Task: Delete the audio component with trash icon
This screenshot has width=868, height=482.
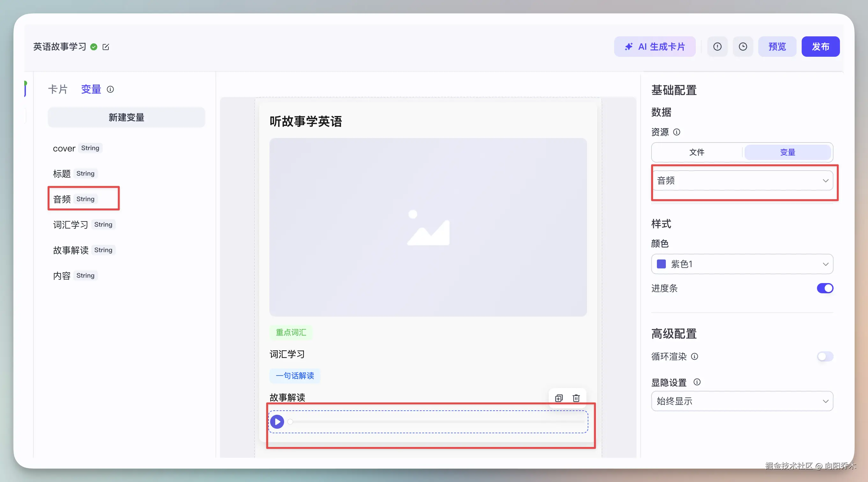Action: click(576, 398)
